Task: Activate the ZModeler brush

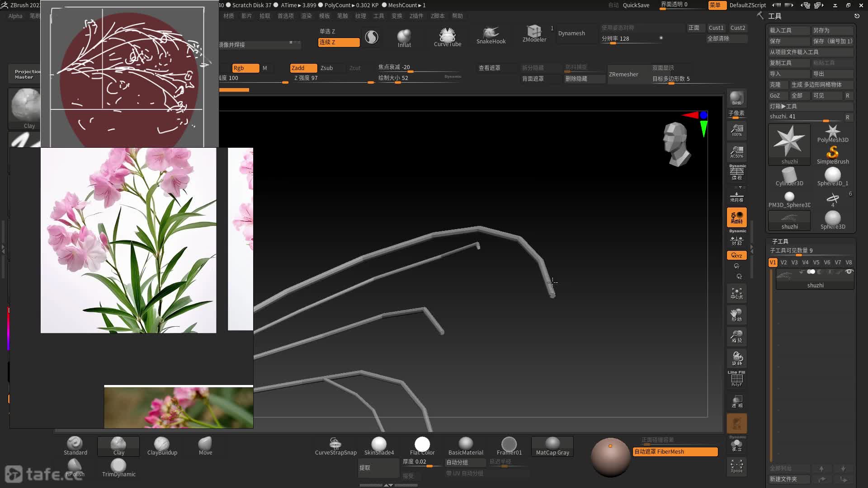Action: 534,33
